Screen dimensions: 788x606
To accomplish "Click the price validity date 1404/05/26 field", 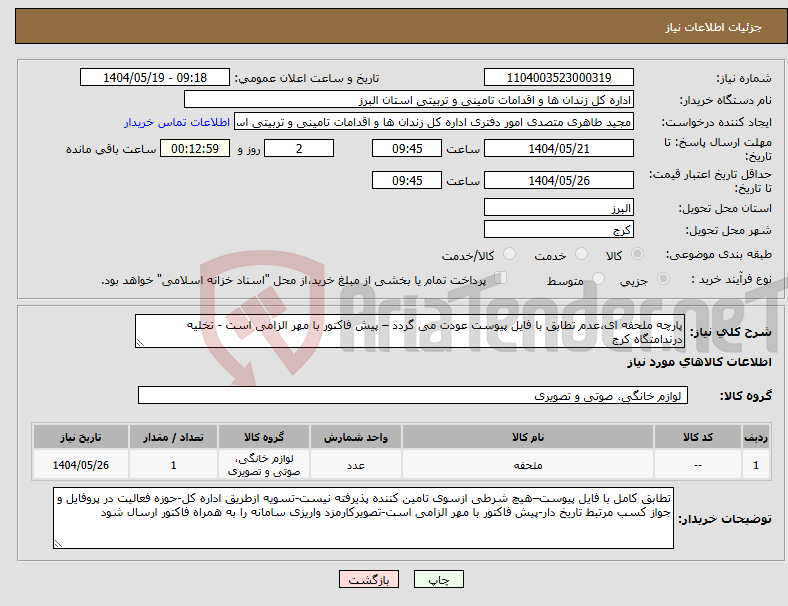I will click(558, 180).
